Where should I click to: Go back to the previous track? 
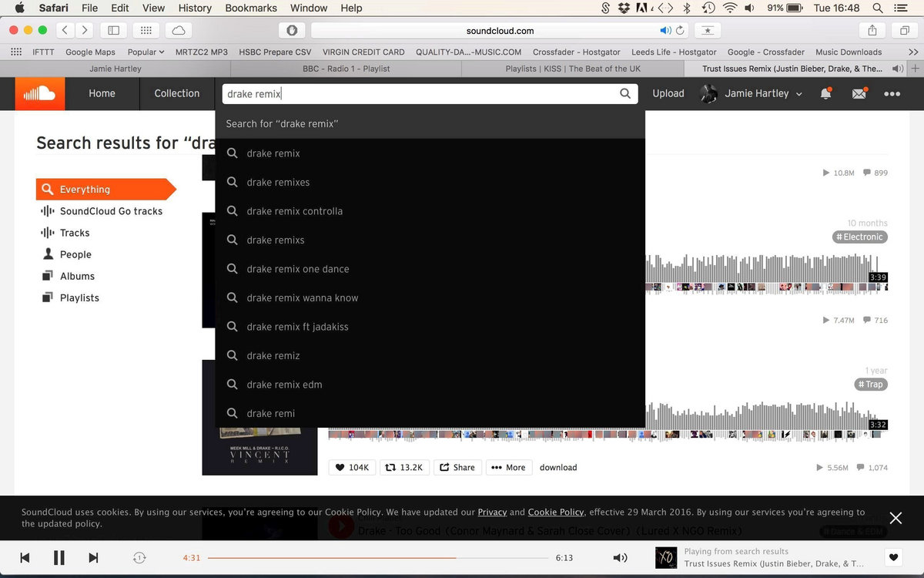click(25, 558)
